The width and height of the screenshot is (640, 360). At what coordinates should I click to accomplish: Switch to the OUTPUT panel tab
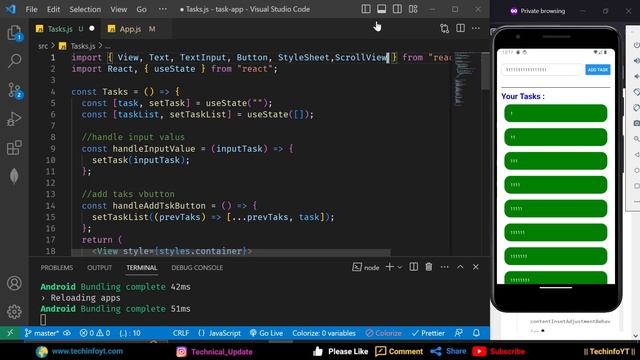(x=99, y=268)
